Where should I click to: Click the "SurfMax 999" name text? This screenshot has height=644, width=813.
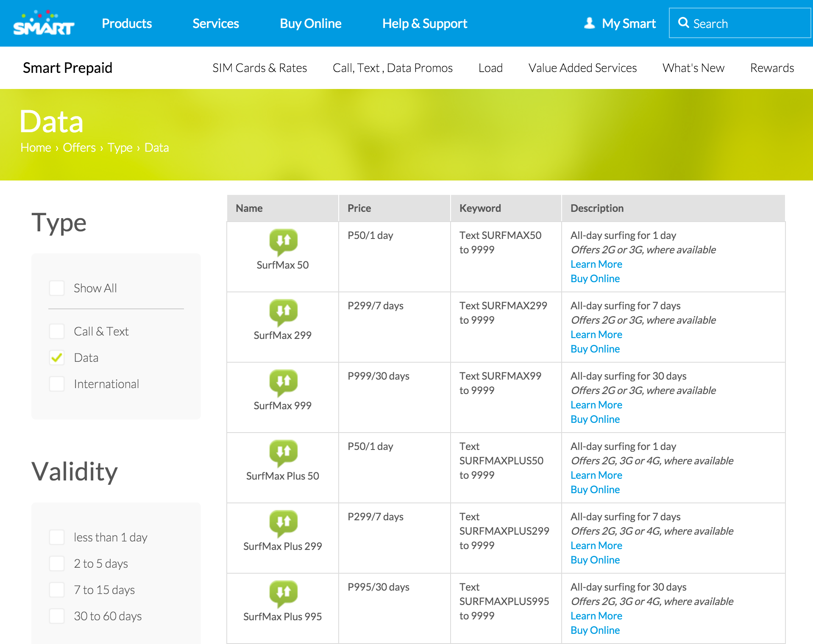[283, 405]
